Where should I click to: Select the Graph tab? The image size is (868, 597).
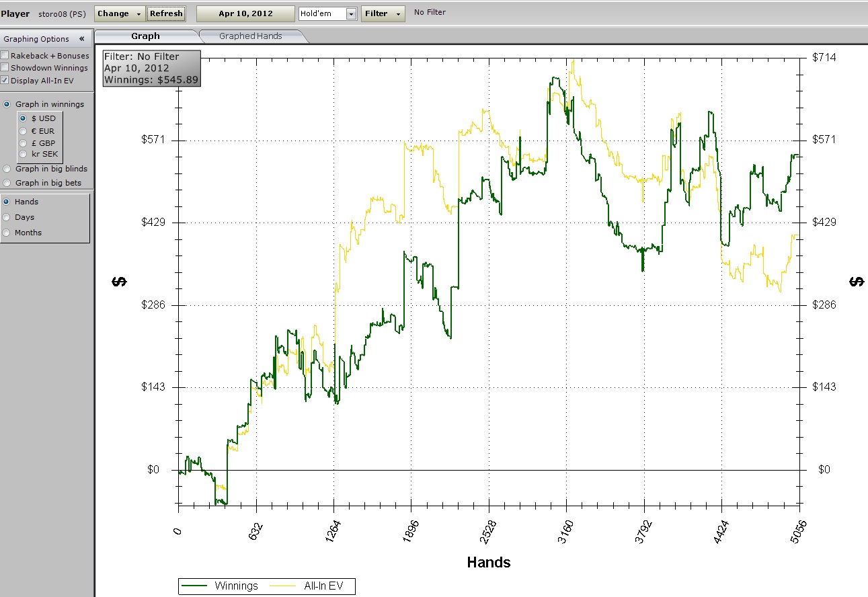point(145,36)
